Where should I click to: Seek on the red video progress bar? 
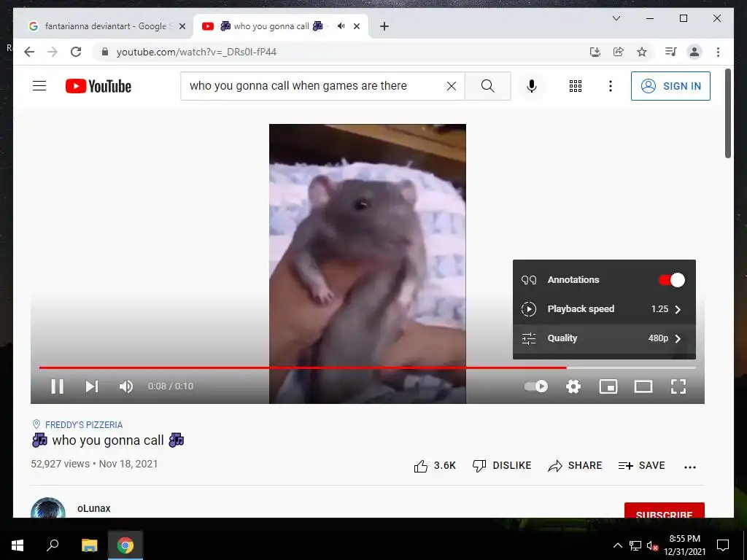(368, 367)
